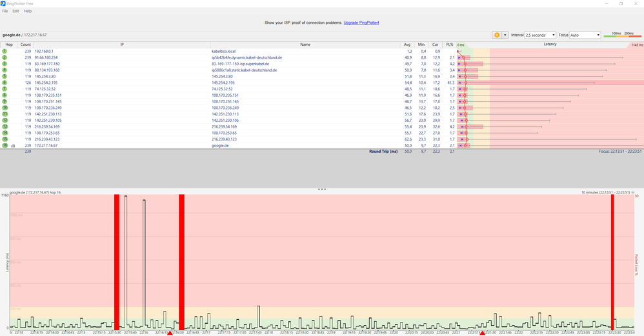
Task: Open the File menu
Action: 5,11
